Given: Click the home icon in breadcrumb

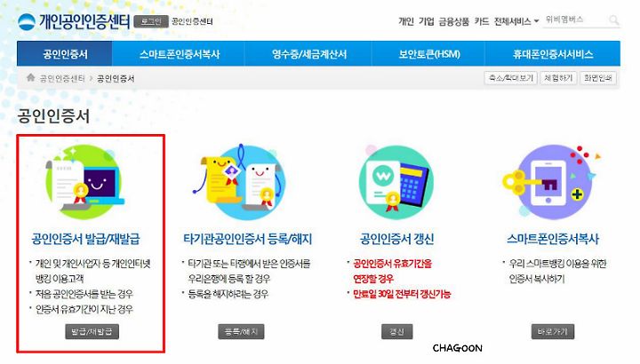Looking at the screenshot, I should 30,77.
